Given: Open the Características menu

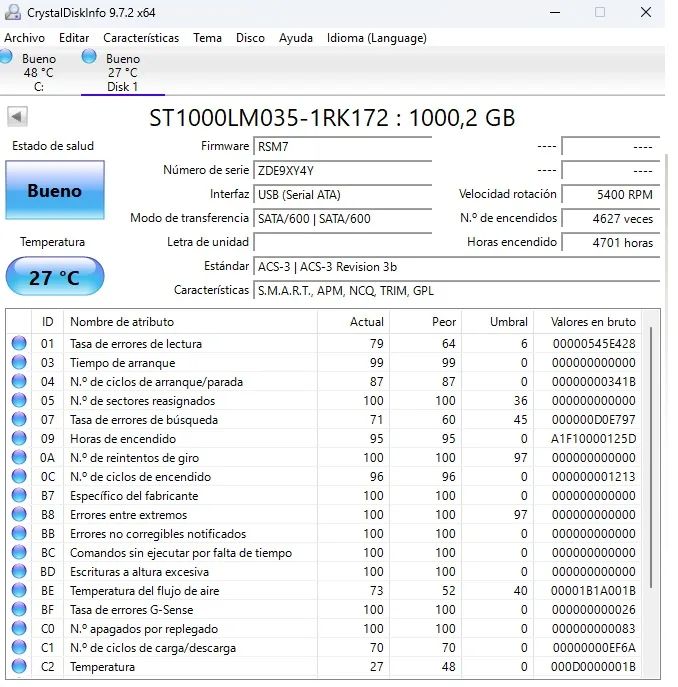Looking at the screenshot, I should click(x=141, y=38).
